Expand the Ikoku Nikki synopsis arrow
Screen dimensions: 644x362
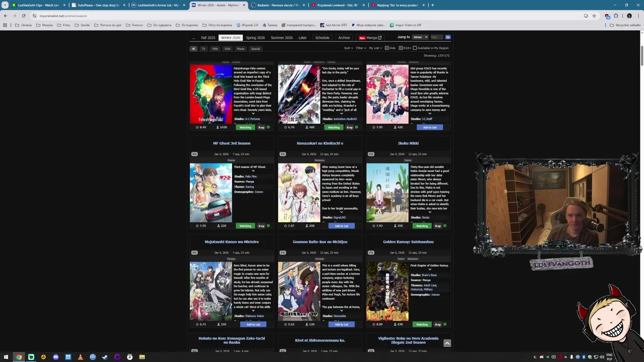[x=430, y=212]
